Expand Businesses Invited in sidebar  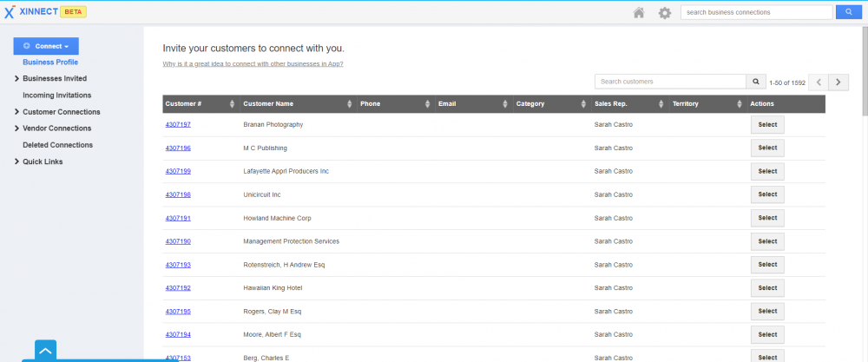point(54,78)
